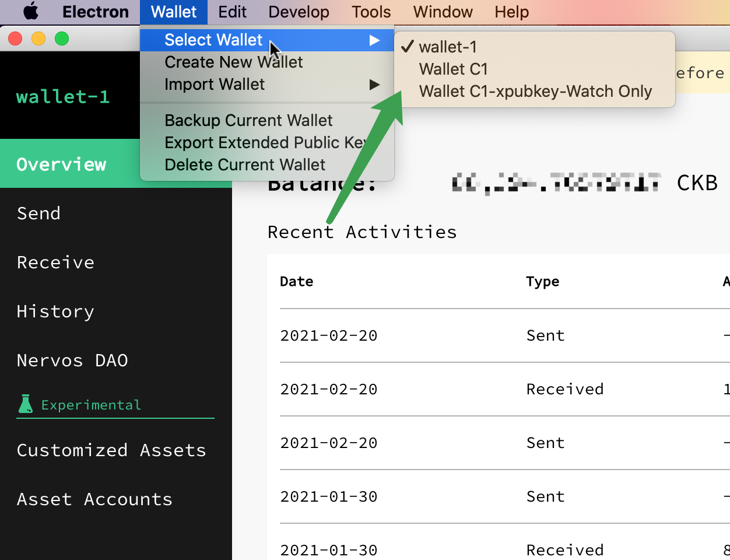Choose Delete Current Wallet
This screenshot has width=730, height=560.
click(267, 165)
